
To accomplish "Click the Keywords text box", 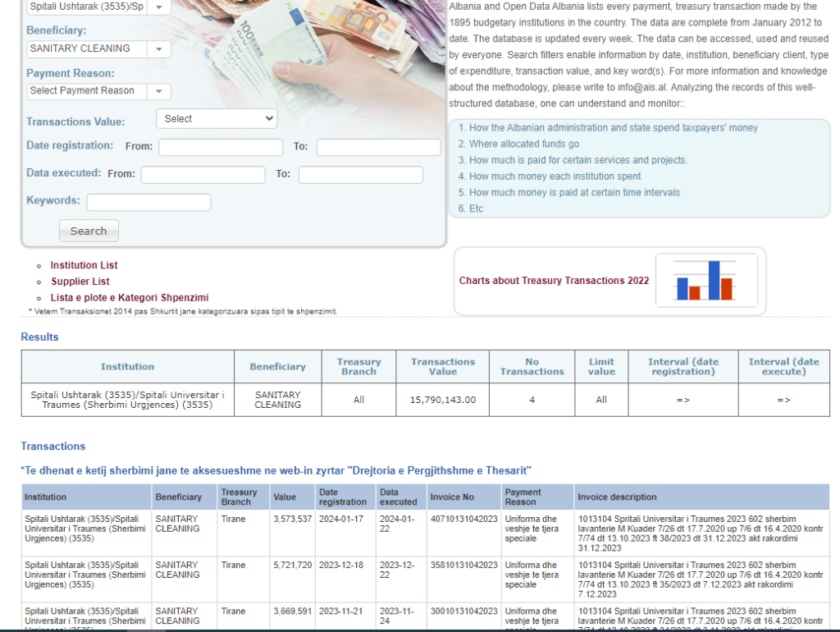I will click(x=148, y=202).
